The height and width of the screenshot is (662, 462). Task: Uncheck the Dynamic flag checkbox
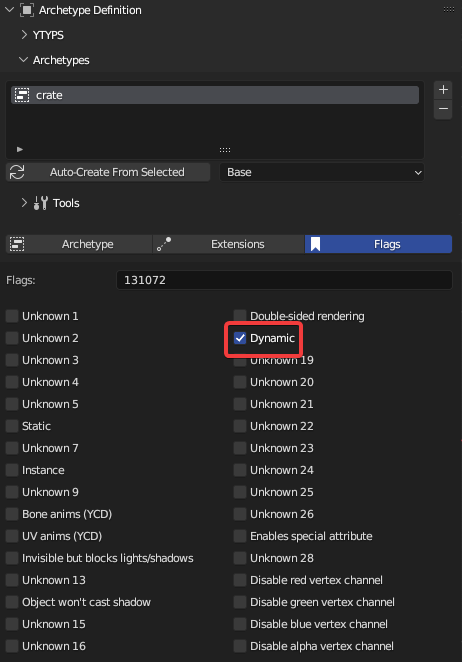(240, 338)
